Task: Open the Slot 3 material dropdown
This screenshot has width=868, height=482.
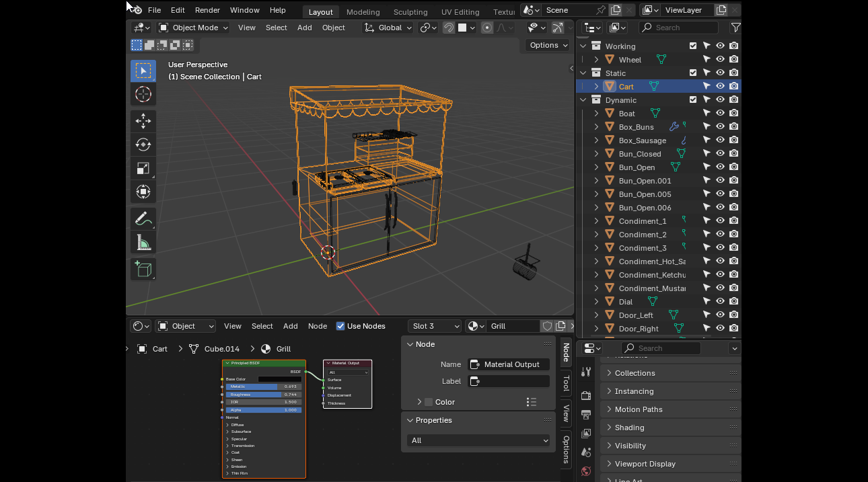Action: [x=435, y=326]
